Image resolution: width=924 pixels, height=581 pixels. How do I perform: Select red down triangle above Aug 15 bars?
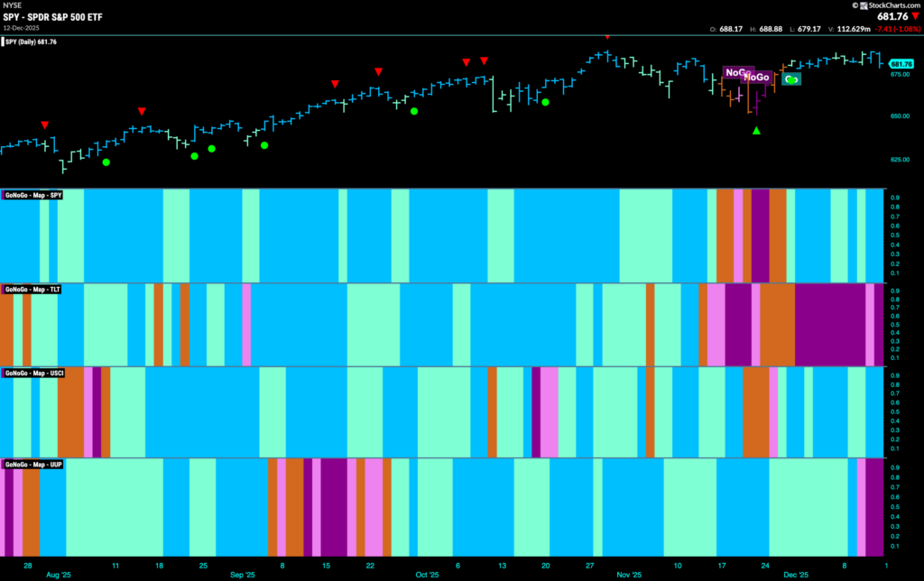(x=142, y=111)
